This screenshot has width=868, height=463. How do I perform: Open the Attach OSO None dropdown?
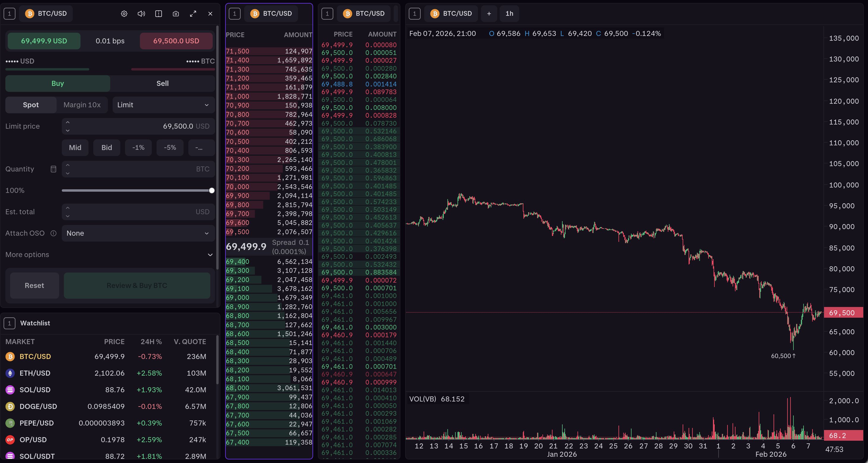point(138,233)
